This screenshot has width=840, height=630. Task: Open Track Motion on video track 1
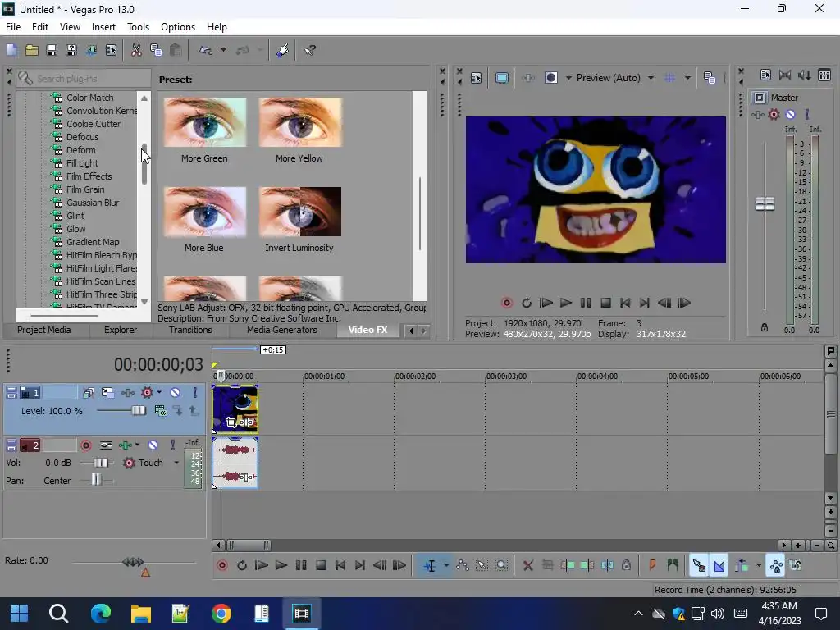(107, 393)
